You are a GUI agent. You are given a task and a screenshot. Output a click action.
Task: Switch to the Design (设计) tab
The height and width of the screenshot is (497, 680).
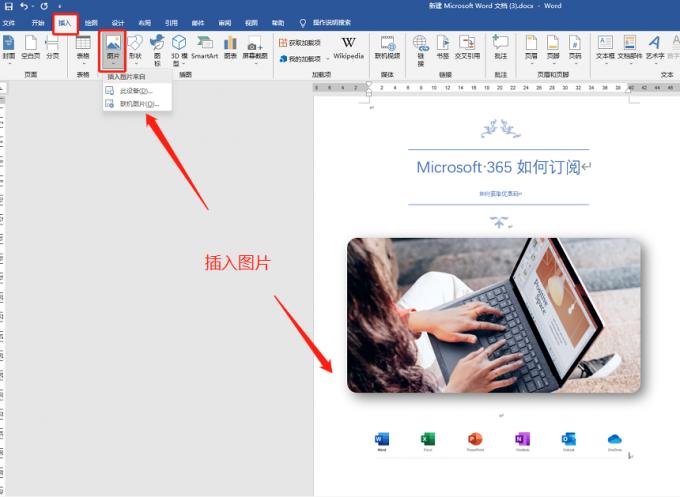(118, 23)
